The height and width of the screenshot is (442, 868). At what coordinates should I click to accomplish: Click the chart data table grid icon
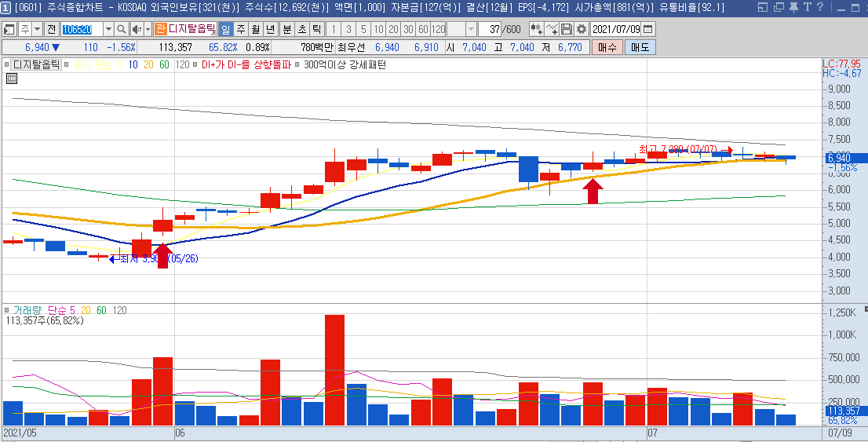[x=12, y=79]
